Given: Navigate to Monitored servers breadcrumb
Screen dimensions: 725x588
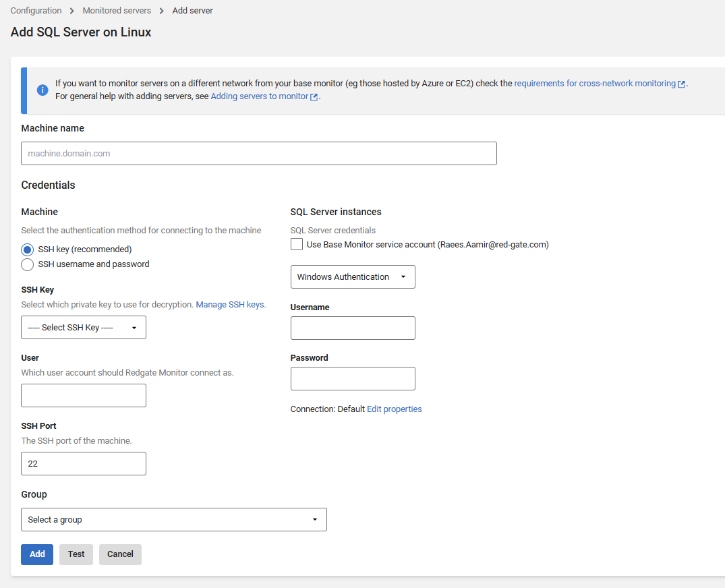Looking at the screenshot, I should pos(117,11).
